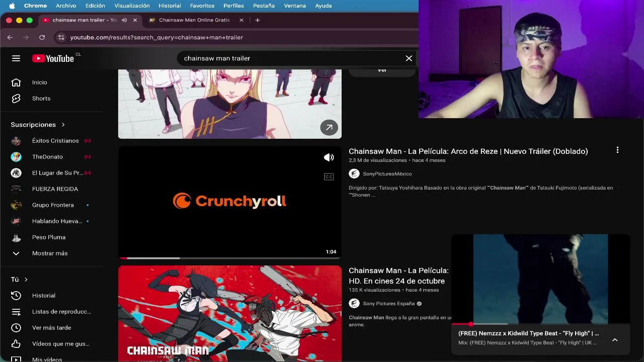The height and width of the screenshot is (362, 644).
Task: Mute the hover preview with the speaker icon
Action: (329, 157)
